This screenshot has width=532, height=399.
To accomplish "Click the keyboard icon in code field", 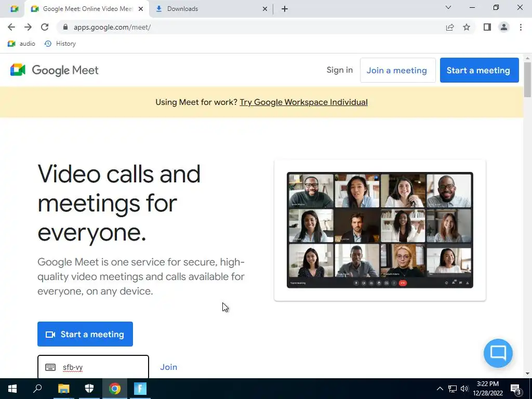I will point(50,367).
